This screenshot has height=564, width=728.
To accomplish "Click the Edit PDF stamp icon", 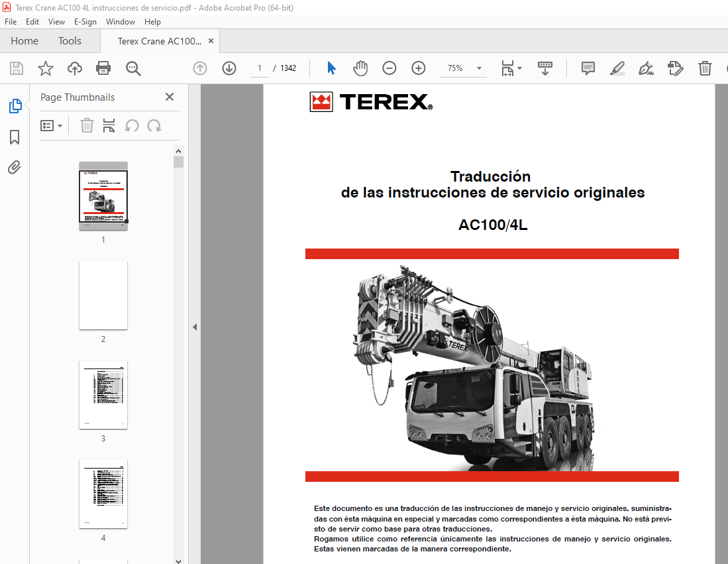I will pyautogui.click(x=675, y=68).
